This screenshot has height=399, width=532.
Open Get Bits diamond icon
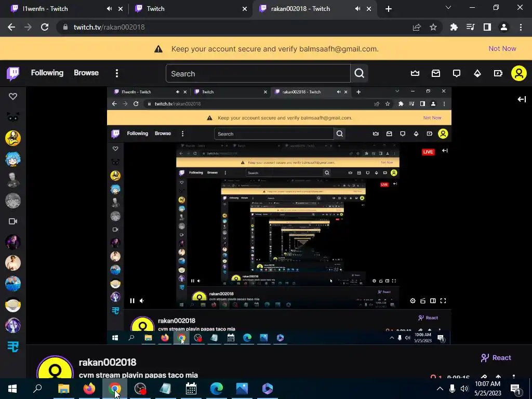tap(477, 73)
